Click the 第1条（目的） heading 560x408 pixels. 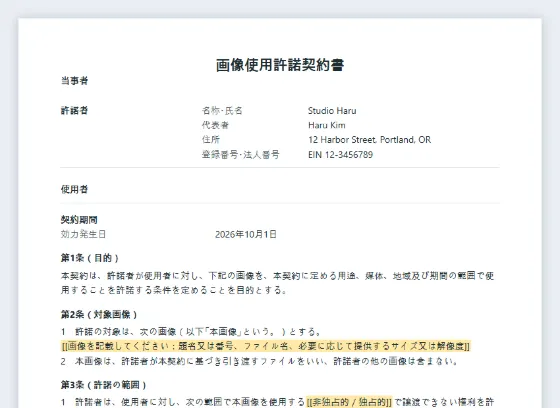(x=90, y=258)
